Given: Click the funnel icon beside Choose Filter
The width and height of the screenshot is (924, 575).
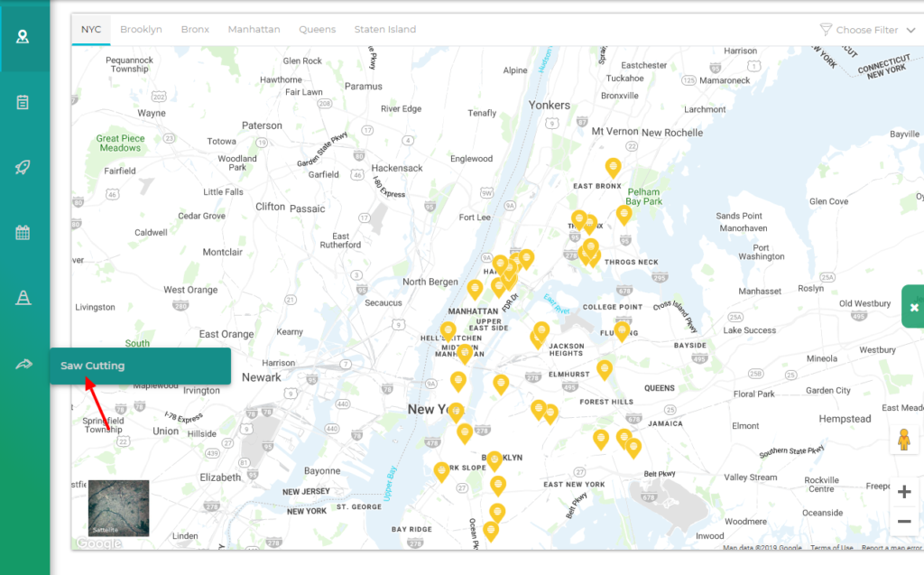Looking at the screenshot, I should [825, 30].
